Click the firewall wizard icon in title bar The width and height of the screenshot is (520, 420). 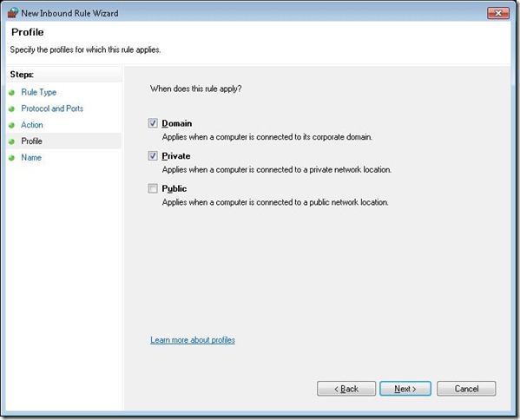pyautogui.click(x=13, y=13)
